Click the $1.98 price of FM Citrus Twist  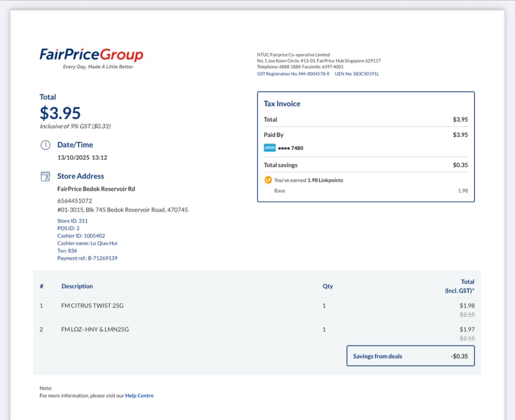click(467, 306)
